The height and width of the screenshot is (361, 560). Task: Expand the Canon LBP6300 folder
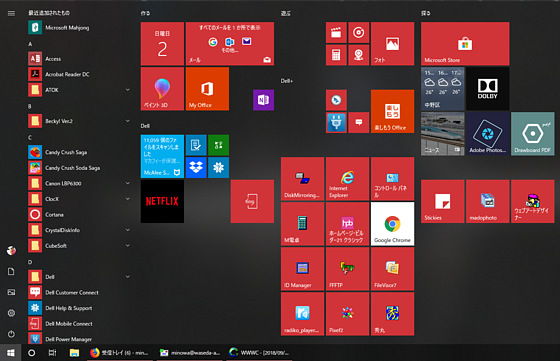(79, 184)
